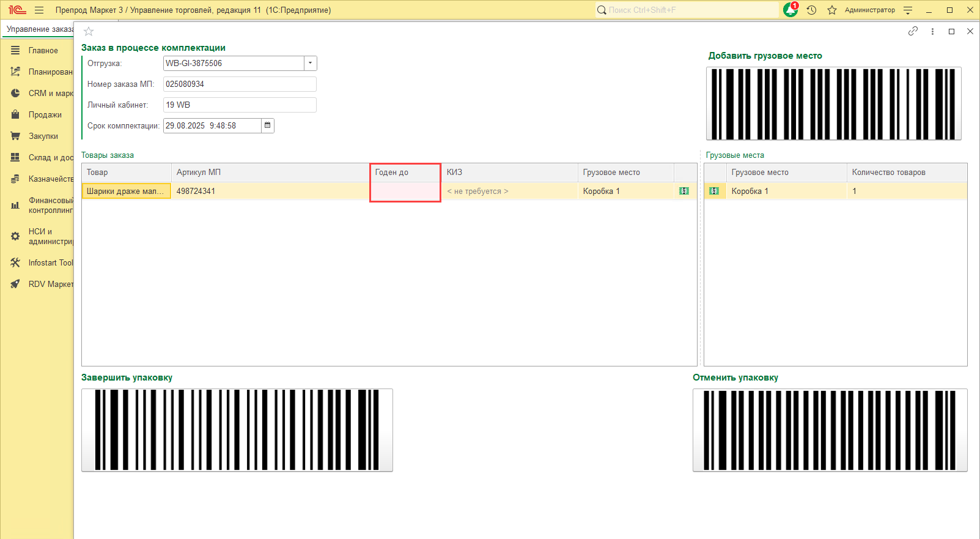This screenshot has width=980, height=539.
Task: Switch to Управление заказами tab
Action: [x=39, y=29]
